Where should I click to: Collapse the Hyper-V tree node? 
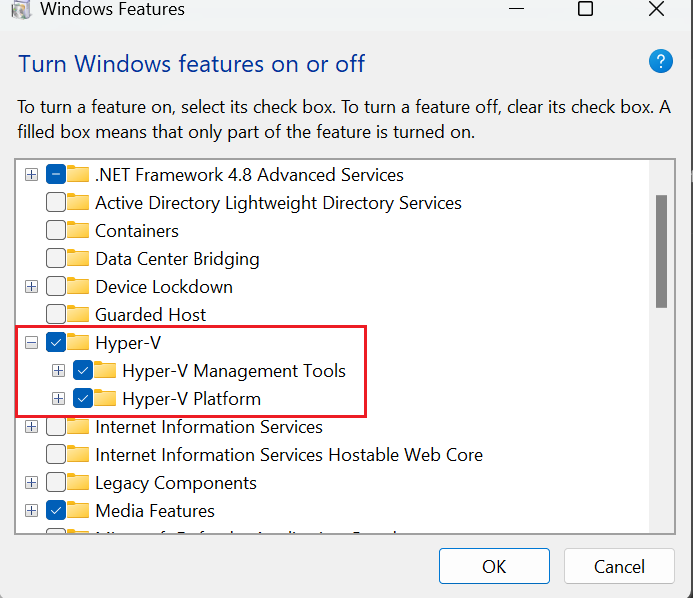coord(32,343)
